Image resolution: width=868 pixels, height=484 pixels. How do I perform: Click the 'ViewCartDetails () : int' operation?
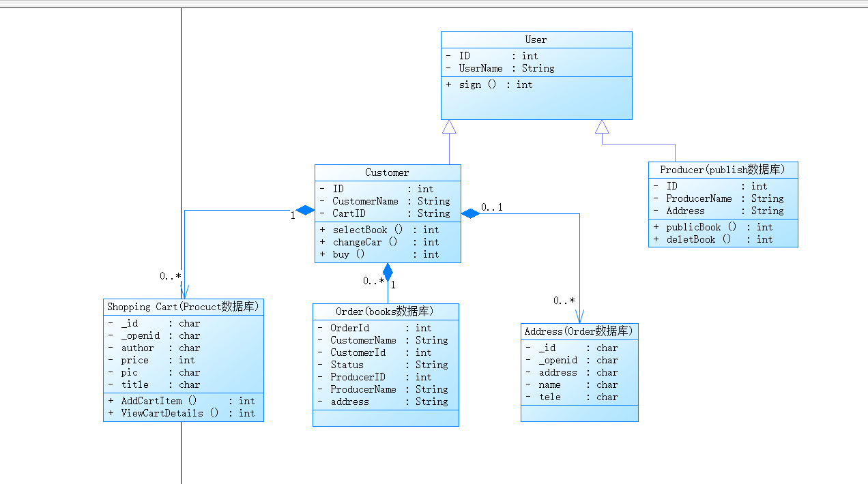[x=182, y=413]
